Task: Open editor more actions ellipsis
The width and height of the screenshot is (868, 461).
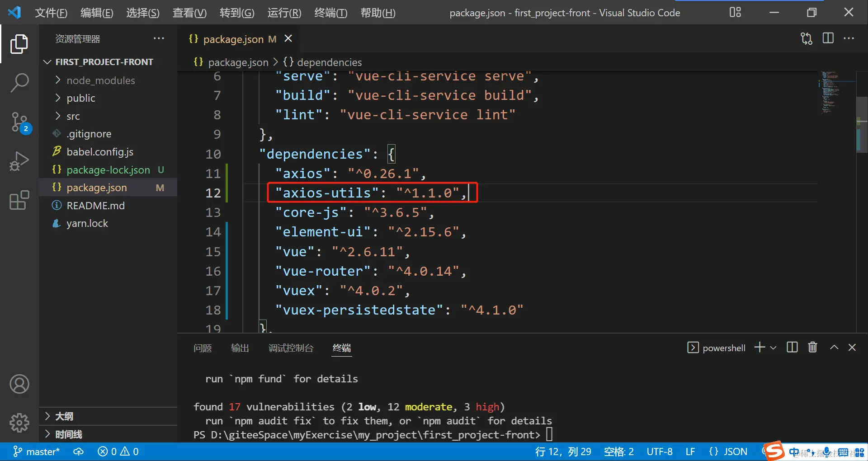Action: [x=849, y=38]
